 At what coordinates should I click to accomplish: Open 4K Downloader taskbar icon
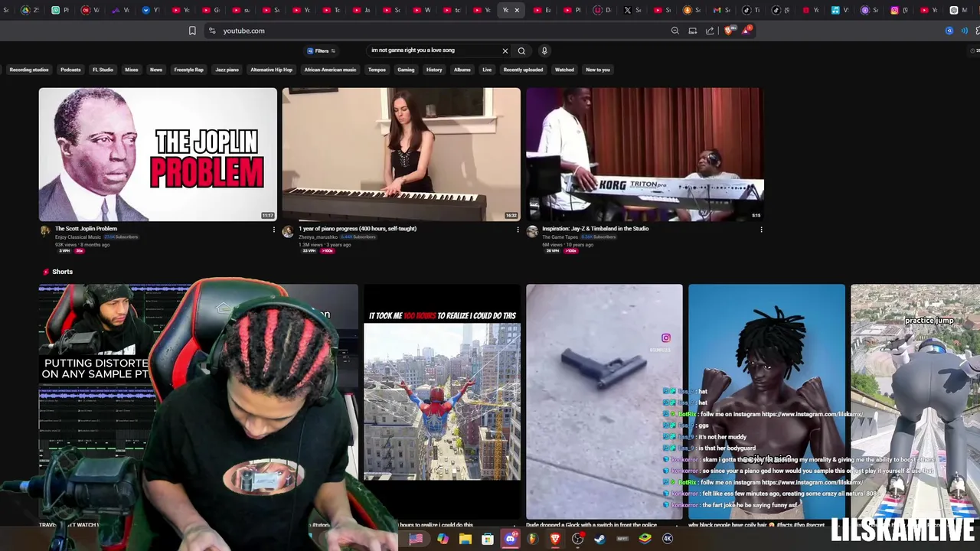coord(668,539)
